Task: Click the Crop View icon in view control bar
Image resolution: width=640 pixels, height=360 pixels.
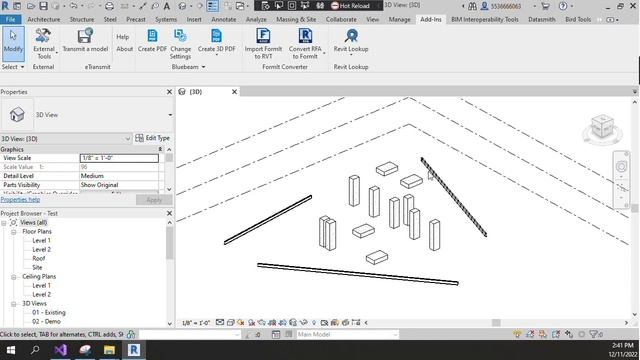Action: 272,322
